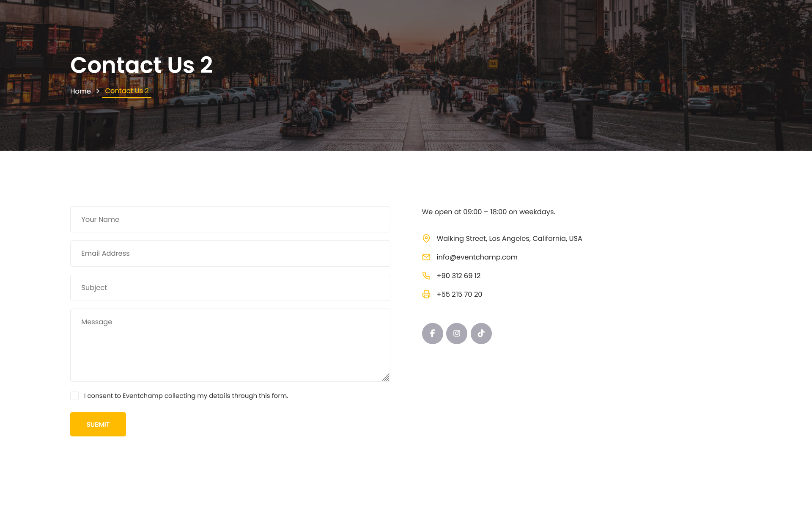This screenshot has width=812, height=505.
Task: Click the Walking Street, Los Angeles address text
Action: pos(509,238)
